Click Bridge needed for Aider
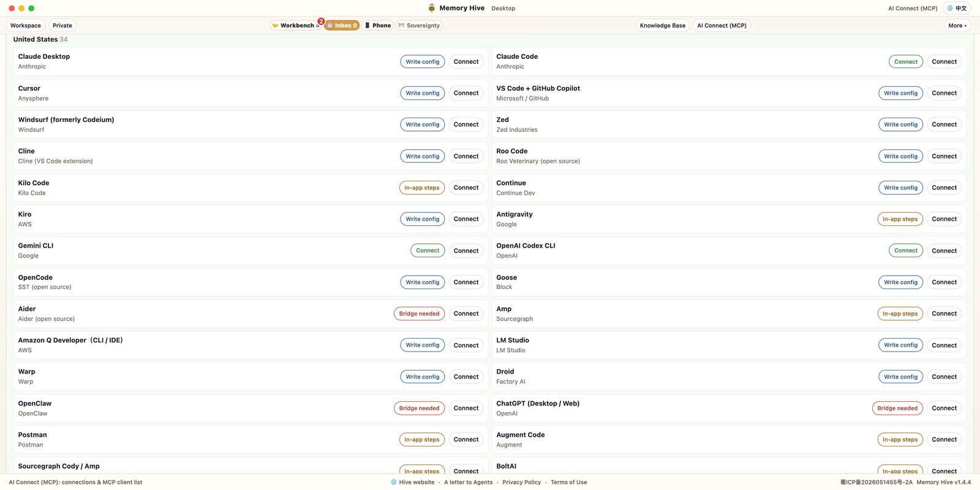The width and height of the screenshot is (980, 490). (420, 314)
